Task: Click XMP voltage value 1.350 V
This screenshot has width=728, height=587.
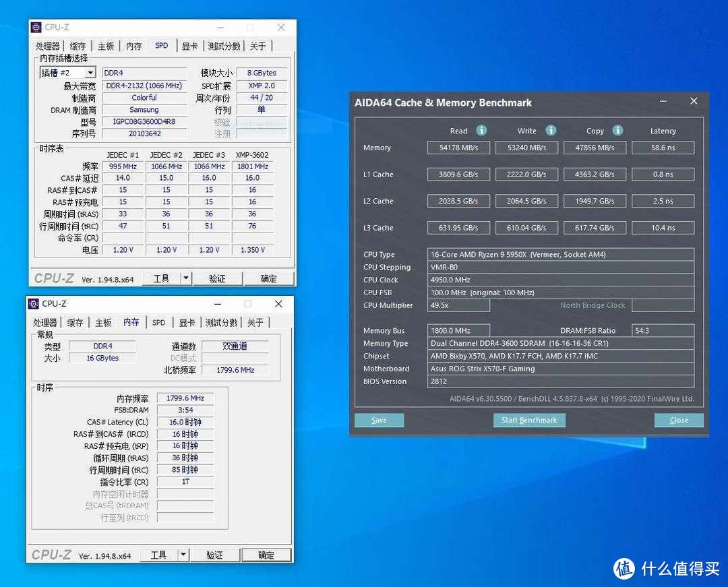Action: click(252, 249)
